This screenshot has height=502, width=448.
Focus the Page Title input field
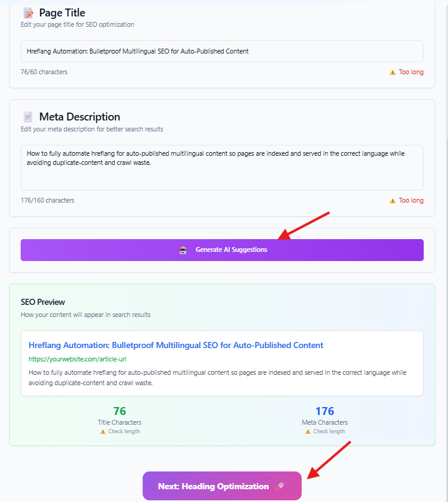[x=222, y=51]
